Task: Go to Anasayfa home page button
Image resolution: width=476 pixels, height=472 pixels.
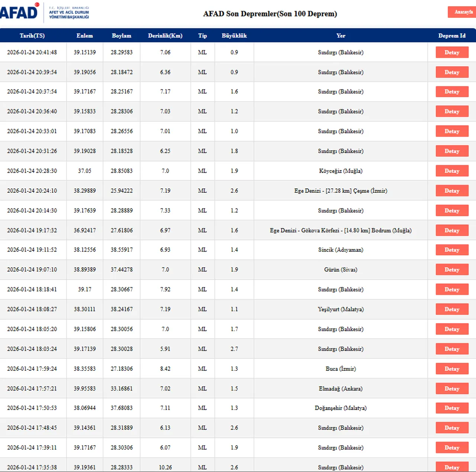Action: tap(463, 12)
